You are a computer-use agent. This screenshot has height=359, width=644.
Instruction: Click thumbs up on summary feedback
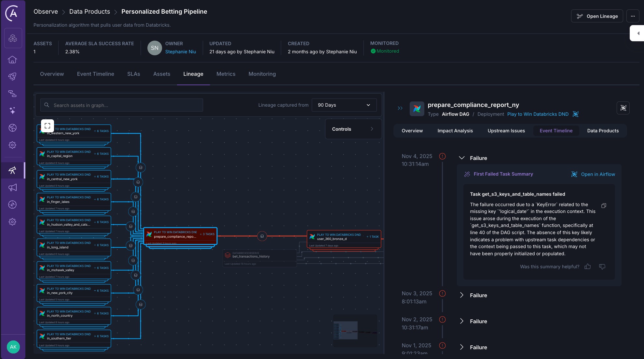(x=587, y=267)
